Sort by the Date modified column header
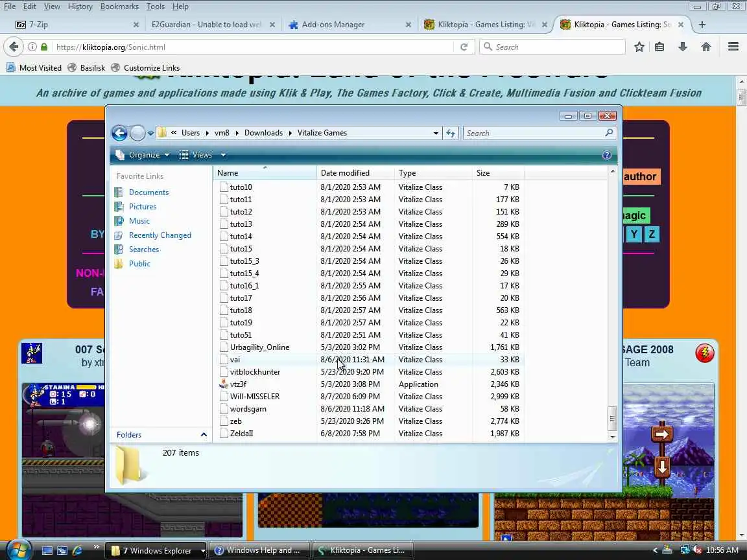 355,173
